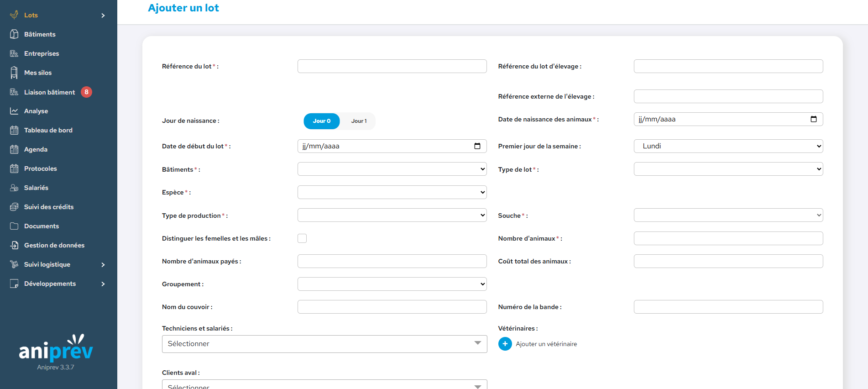
Task: Go to Protocoles in the sidebar
Action: coord(40,168)
